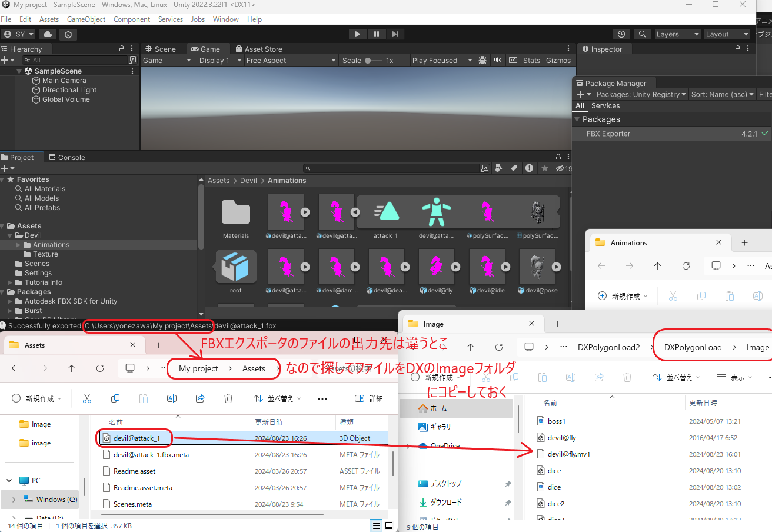Open 新規作成 in Assets Explorer window

[38, 398]
